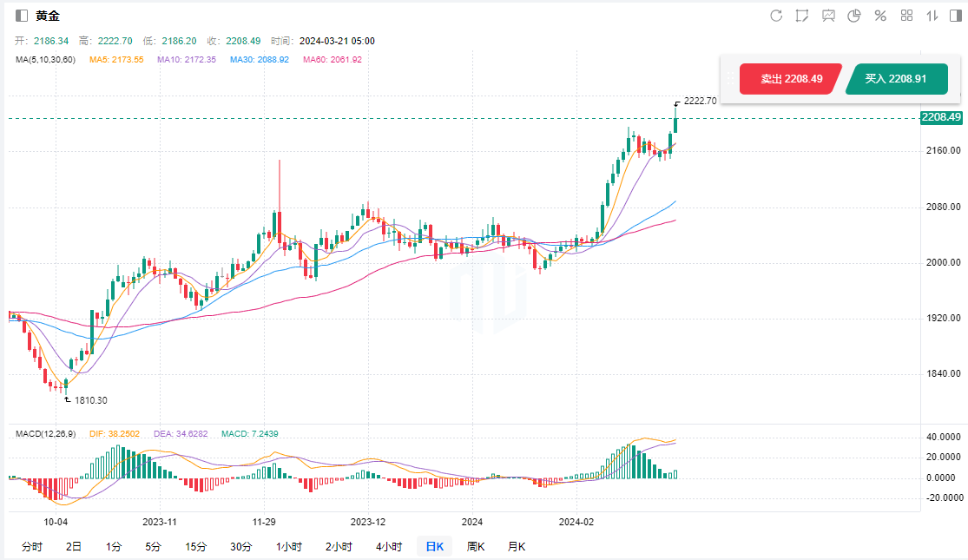Click the 2222.70 high price marker

tap(700, 101)
